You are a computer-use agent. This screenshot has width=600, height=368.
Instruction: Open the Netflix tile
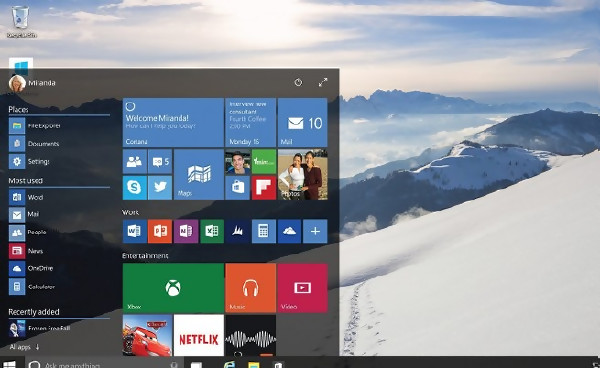[x=199, y=335]
